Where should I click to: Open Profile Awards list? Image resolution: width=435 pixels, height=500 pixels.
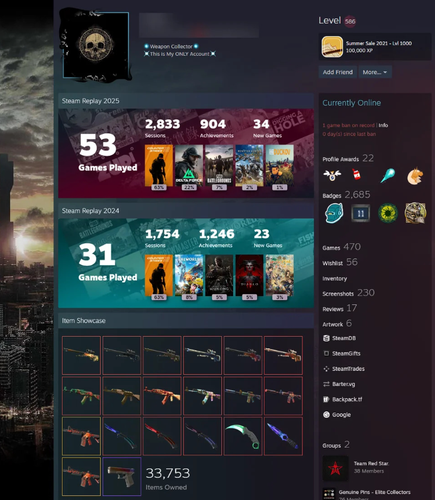(348, 158)
